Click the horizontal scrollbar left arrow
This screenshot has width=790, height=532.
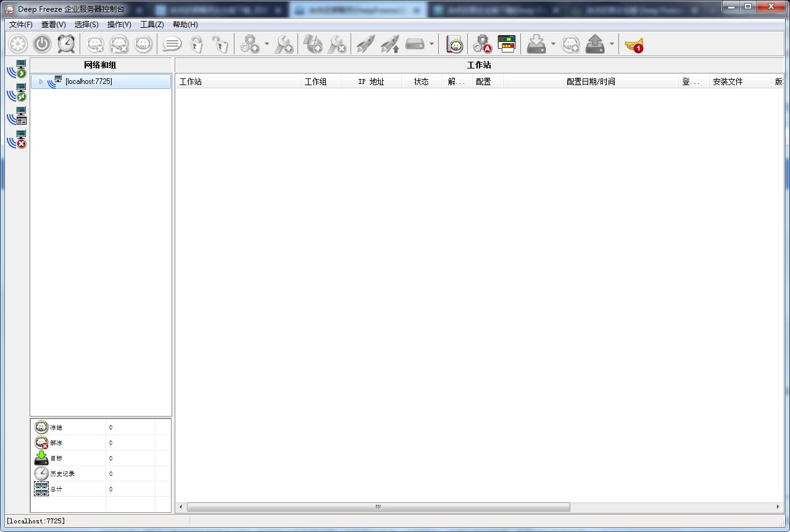[x=181, y=507]
